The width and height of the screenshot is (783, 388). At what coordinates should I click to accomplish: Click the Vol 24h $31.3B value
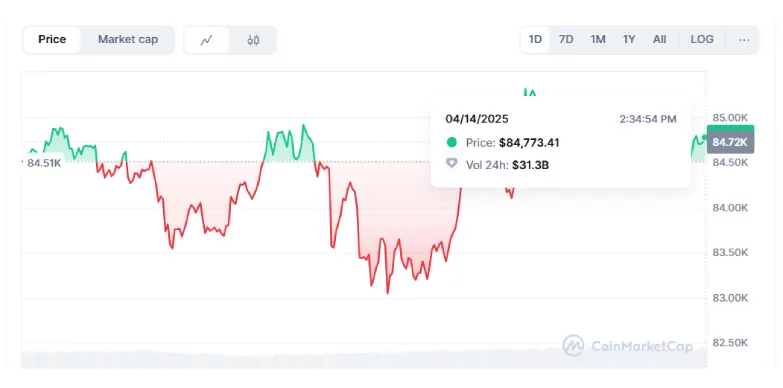pos(530,165)
